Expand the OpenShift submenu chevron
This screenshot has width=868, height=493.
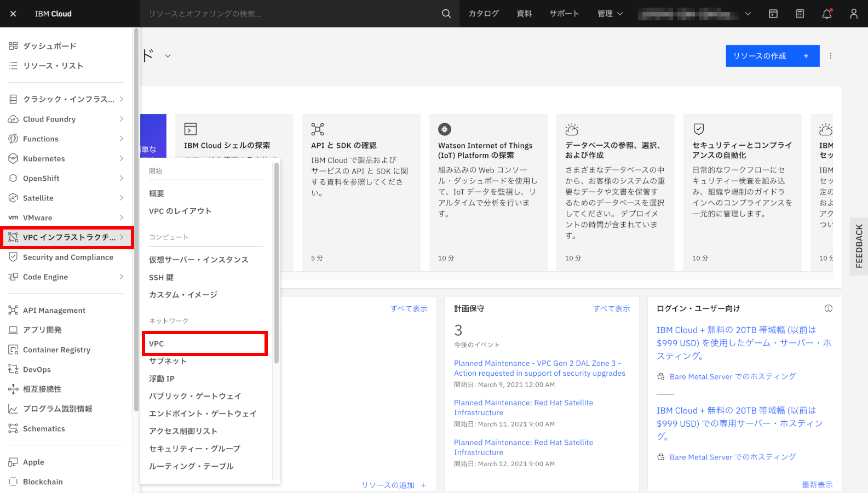click(122, 178)
